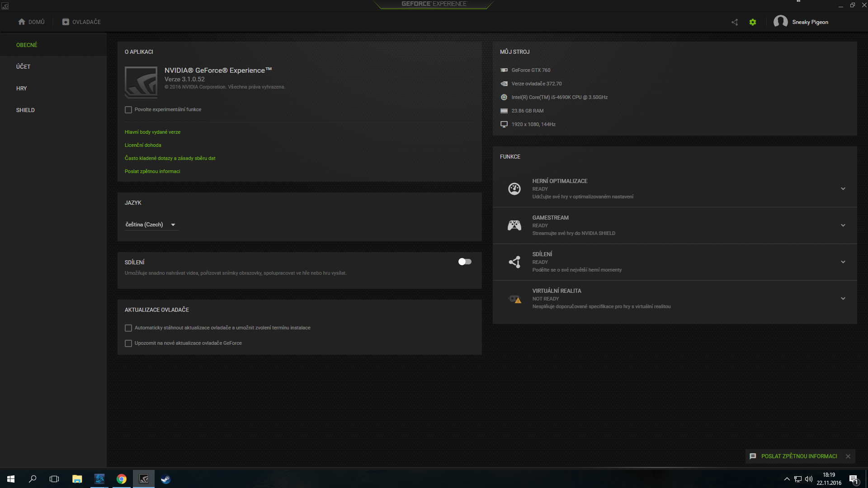The height and width of the screenshot is (488, 868).
Task: Check automatic driver update download option
Action: click(x=128, y=328)
